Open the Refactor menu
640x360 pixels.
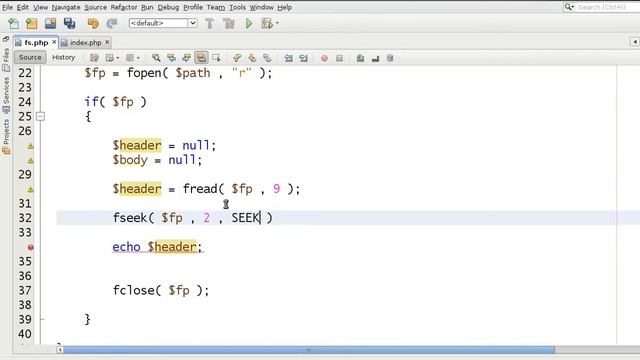click(124, 7)
